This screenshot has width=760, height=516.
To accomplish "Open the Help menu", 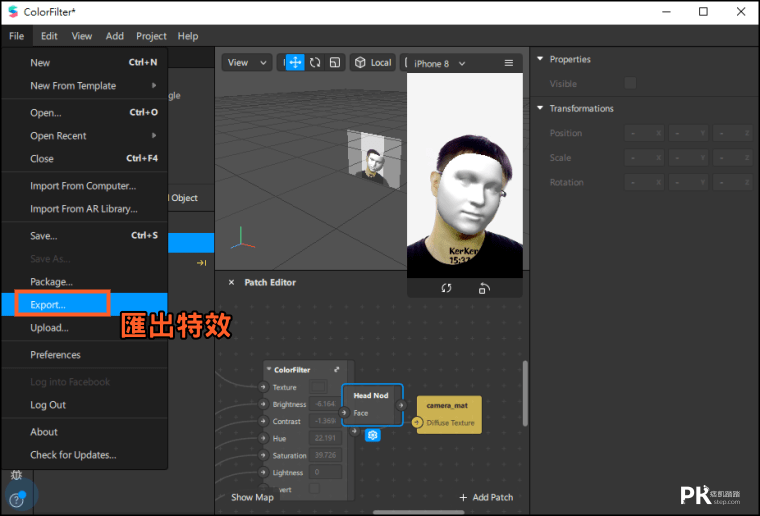I will coord(188,36).
